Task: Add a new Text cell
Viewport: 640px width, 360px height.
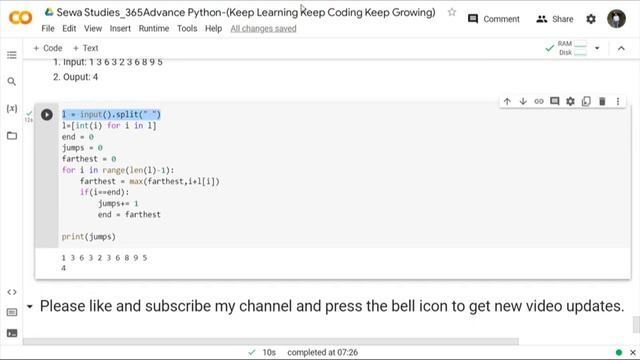Action: pos(85,48)
